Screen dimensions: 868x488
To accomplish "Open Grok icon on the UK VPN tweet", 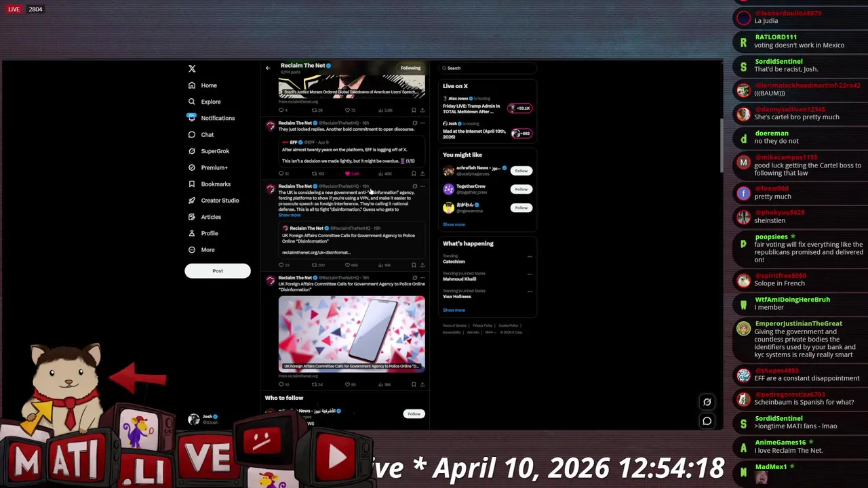I will (x=414, y=186).
